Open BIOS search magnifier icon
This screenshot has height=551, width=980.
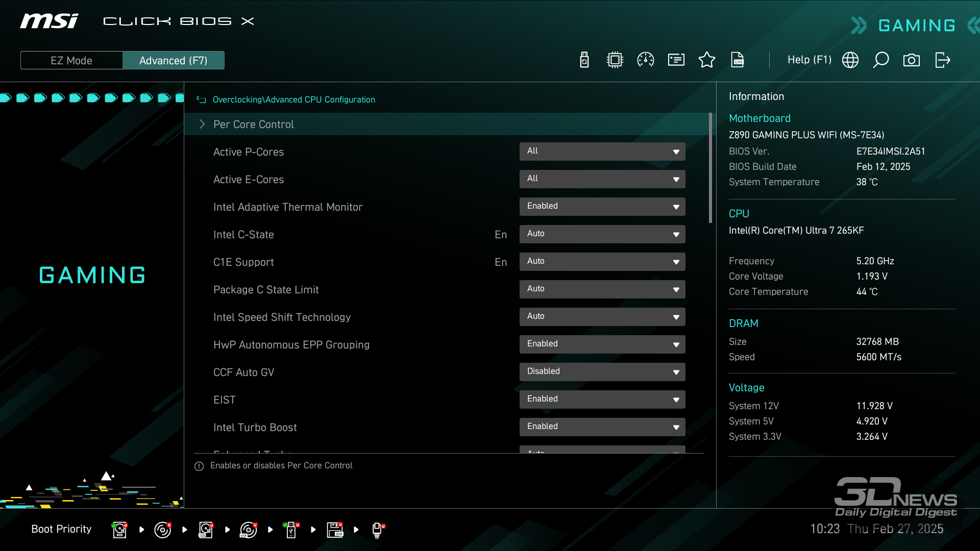(x=881, y=60)
